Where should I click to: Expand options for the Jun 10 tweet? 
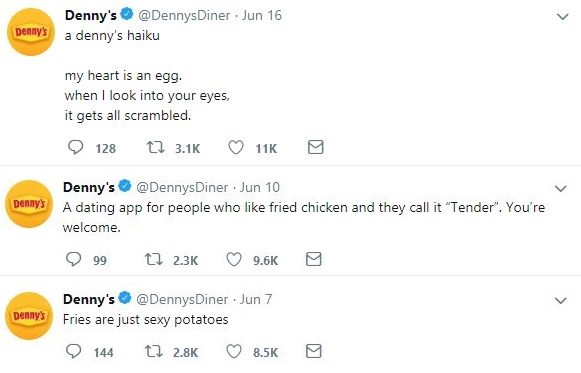(561, 189)
